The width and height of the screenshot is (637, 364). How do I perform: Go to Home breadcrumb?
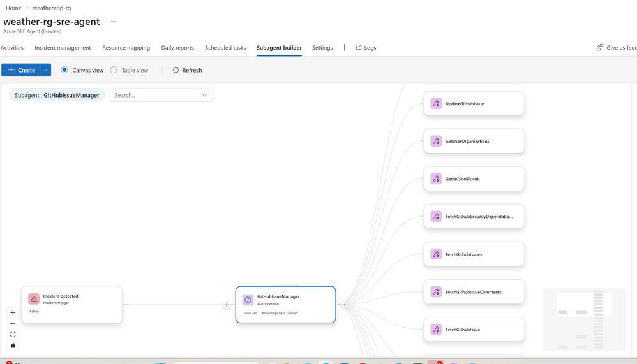point(13,8)
